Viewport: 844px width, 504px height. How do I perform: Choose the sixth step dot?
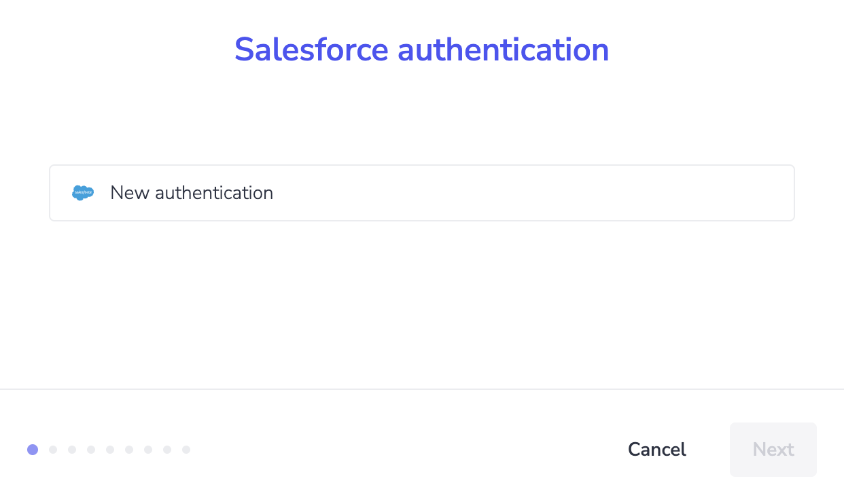(x=129, y=450)
